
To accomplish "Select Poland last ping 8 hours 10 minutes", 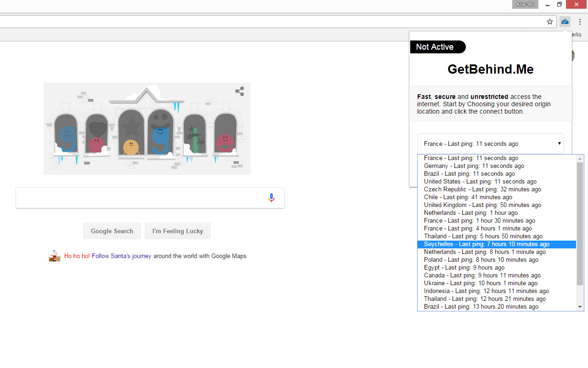I will 497,259.
